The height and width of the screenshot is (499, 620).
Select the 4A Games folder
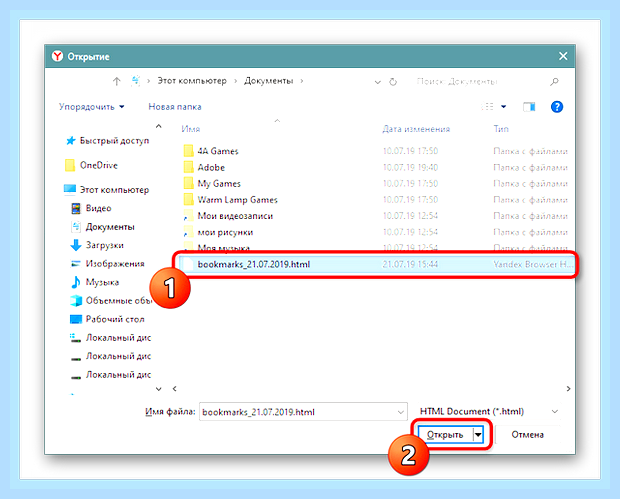tap(218, 151)
